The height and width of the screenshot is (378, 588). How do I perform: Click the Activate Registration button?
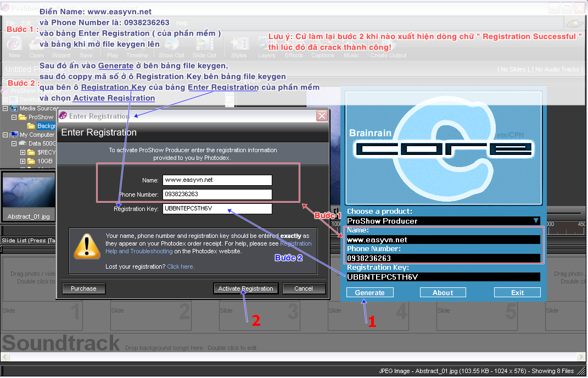pyautogui.click(x=245, y=288)
